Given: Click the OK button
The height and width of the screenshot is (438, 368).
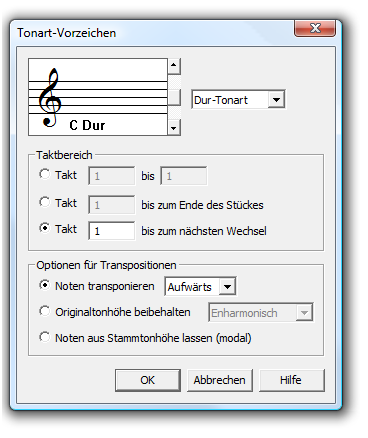Looking at the screenshot, I should click(148, 380).
